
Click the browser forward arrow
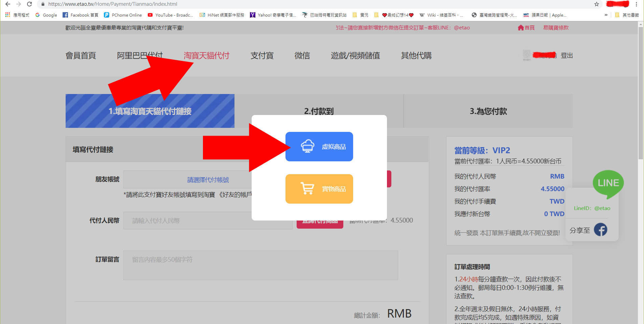[x=19, y=4]
